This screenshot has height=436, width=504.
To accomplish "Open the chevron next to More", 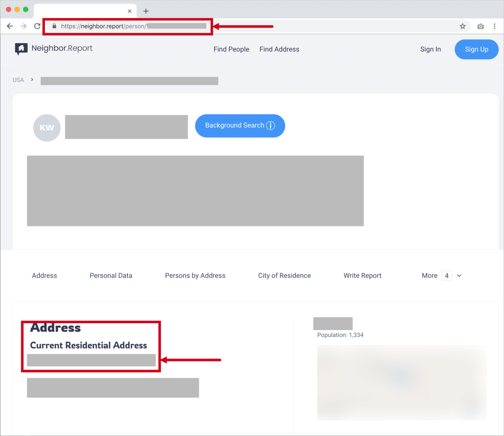I will (x=459, y=276).
